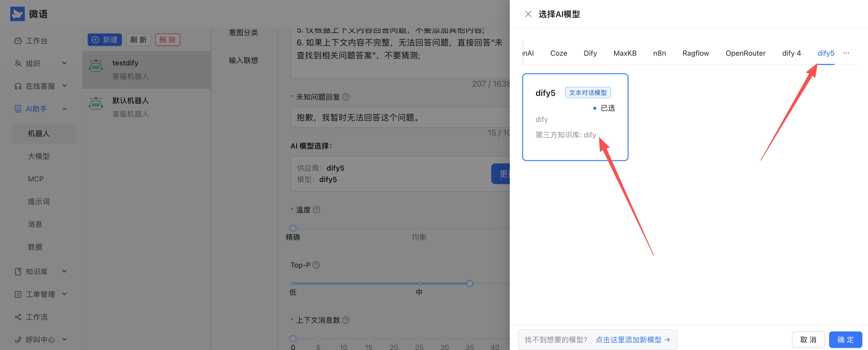Image resolution: width=868 pixels, height=350 pixels.
Task: Click the help icon beside Top-P
Action: click(316, 265)
